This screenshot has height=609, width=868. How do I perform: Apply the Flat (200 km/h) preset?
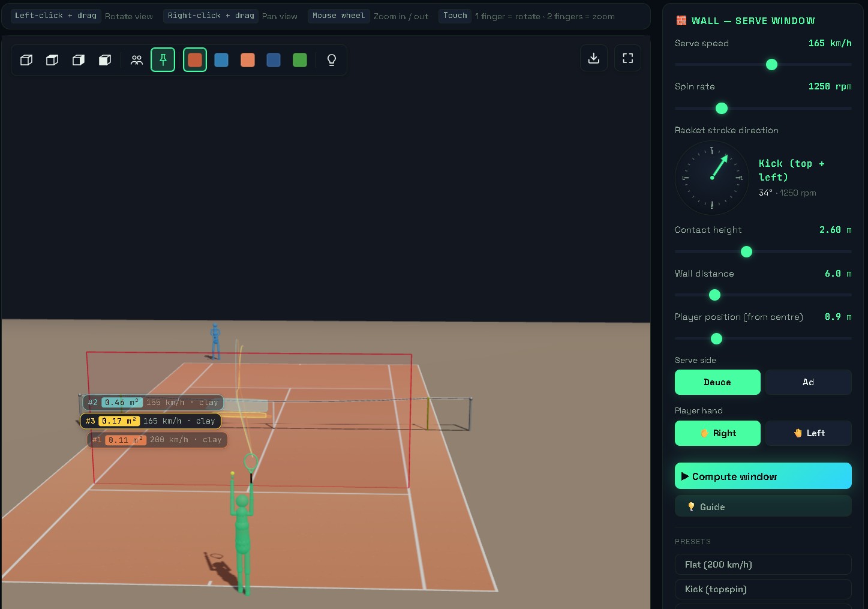point(763,564)
